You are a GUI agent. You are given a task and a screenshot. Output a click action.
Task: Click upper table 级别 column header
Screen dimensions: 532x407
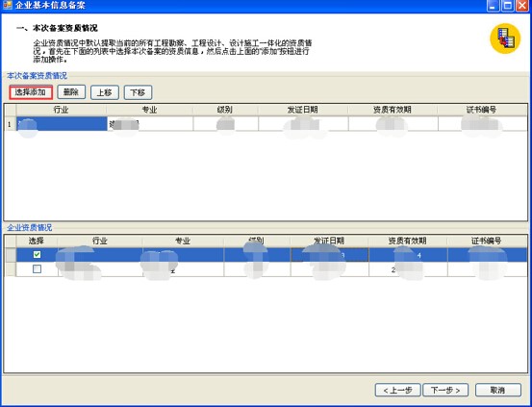225,110
